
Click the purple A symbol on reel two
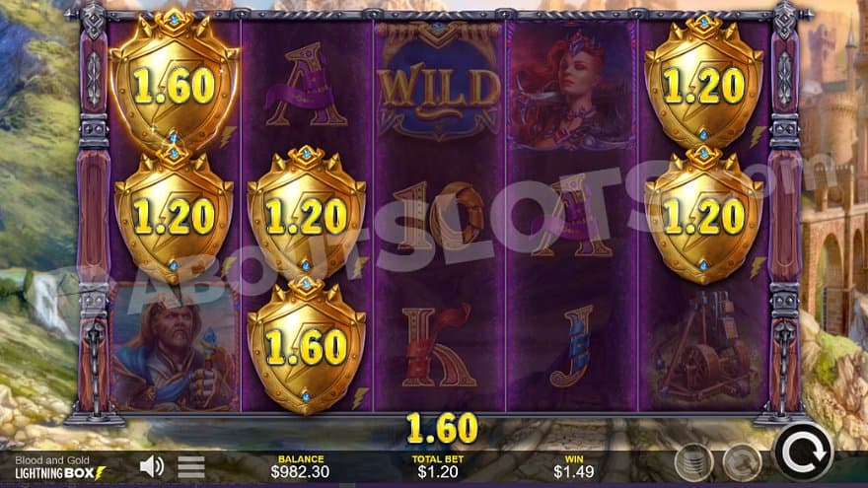306,85
